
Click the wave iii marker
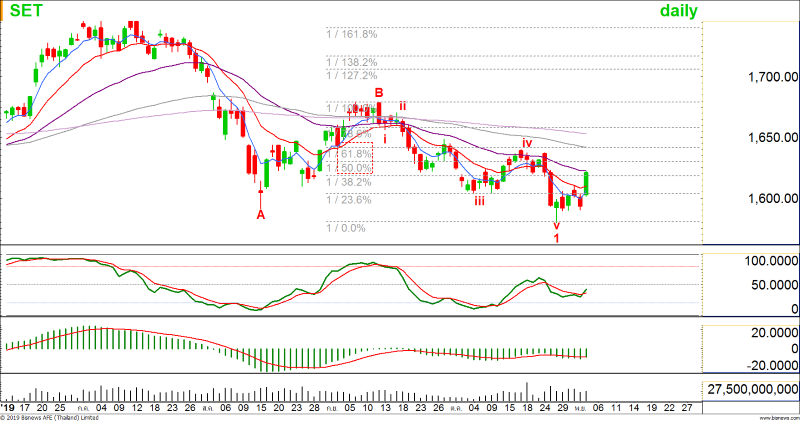pos(480,201)
